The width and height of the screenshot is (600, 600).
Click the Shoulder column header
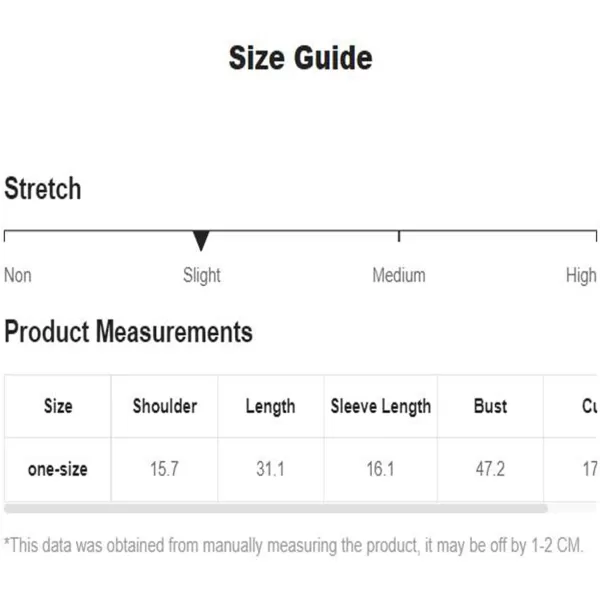pos(165,406)
